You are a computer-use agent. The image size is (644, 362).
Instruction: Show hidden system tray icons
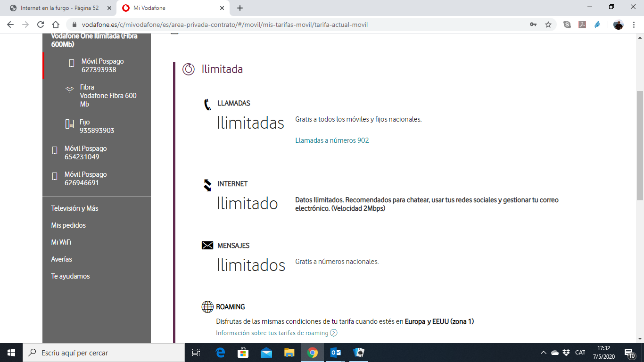click(x=543, y=353)
